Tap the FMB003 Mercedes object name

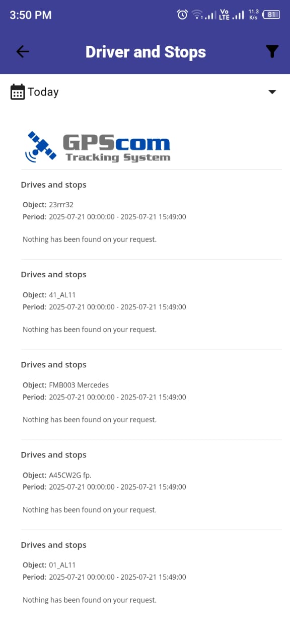pos(79,385)
